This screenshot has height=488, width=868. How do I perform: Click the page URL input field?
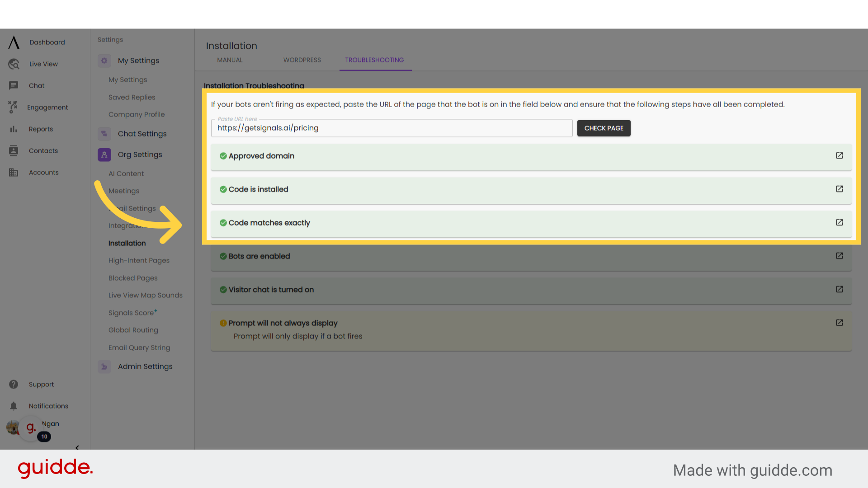(x=392, y=128)
